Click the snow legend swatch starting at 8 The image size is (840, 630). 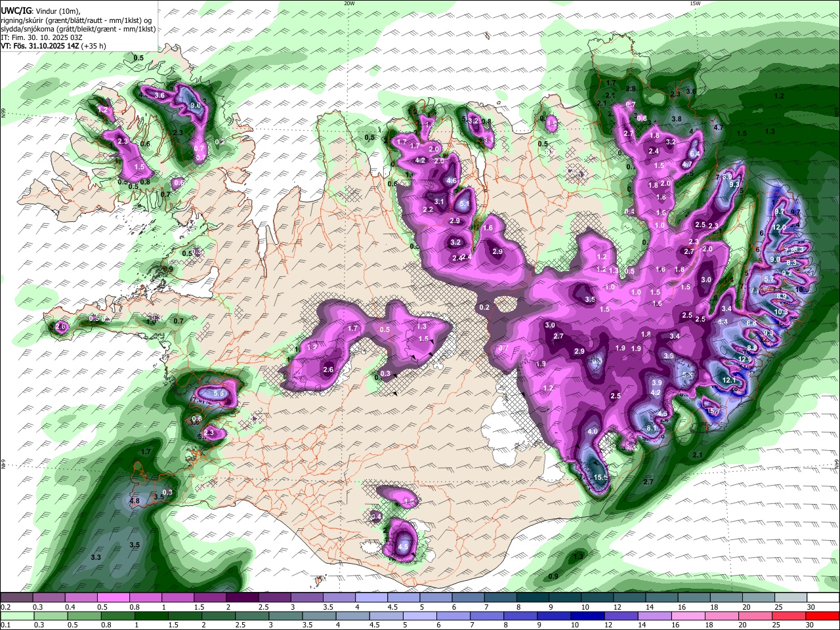pos(533,598)
